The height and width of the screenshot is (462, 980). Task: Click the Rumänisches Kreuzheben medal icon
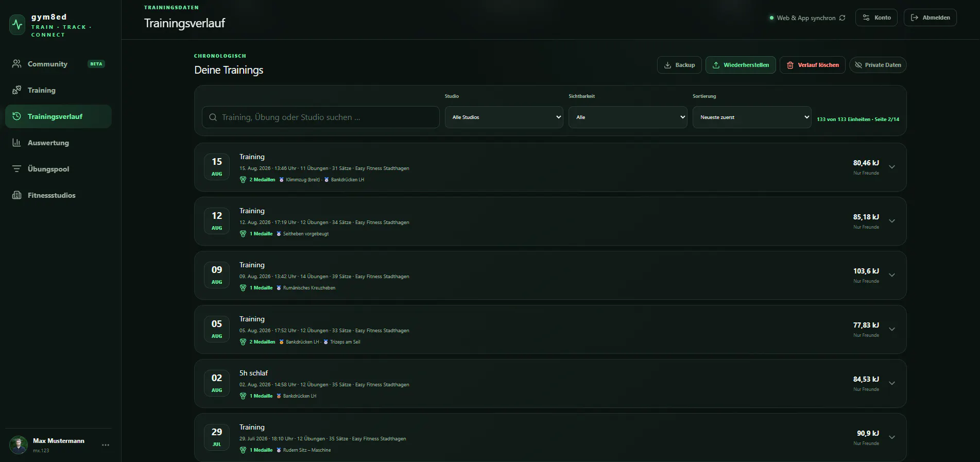[x=279, y=288]
